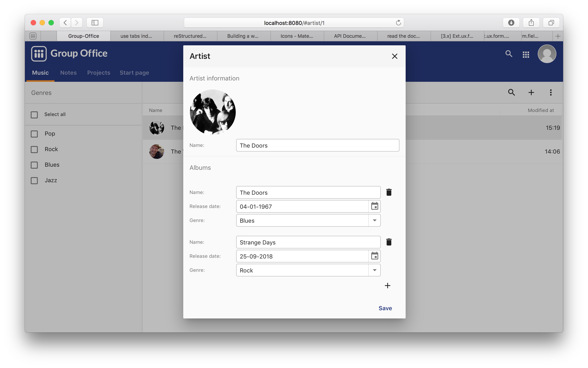Expand the Blues genre dropdown
588x368 pixels.
[x=374, y=220]
